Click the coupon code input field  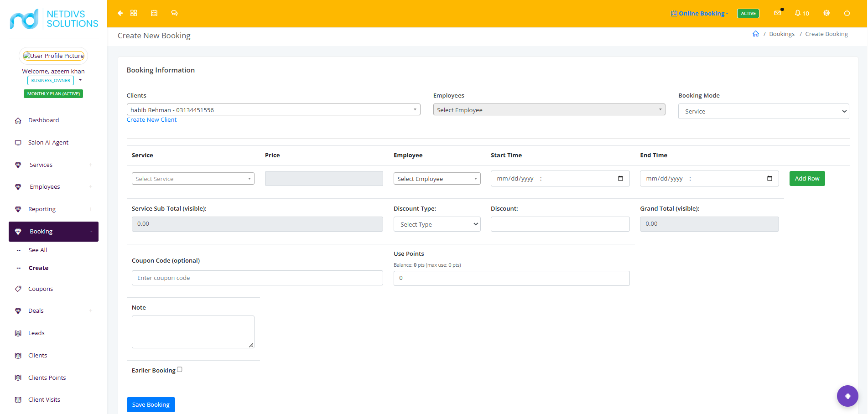257,278
